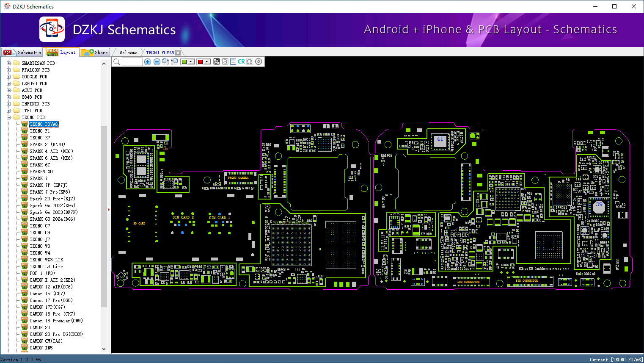Expand the FFALCON PCB folder
This screenshot has height=363, width=644.
click(8, 70)
